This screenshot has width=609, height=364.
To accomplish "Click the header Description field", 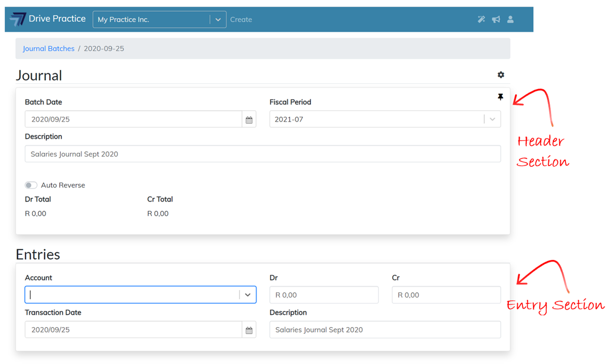I will 263,154.
